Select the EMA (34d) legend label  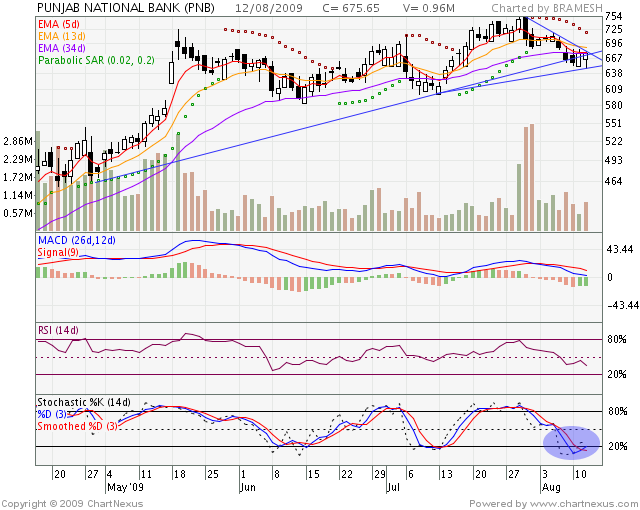pyautogui.click(x=62, y=48)
